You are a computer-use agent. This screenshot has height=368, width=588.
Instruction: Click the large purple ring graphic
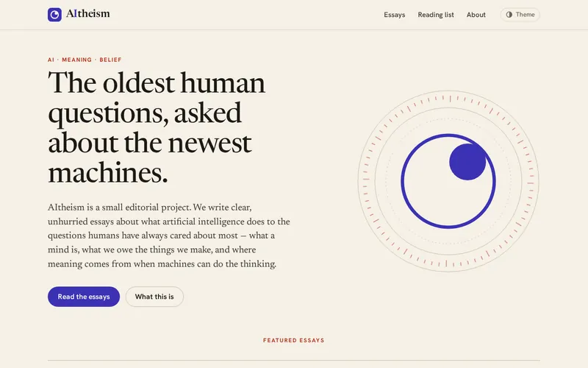coord(448,181)
